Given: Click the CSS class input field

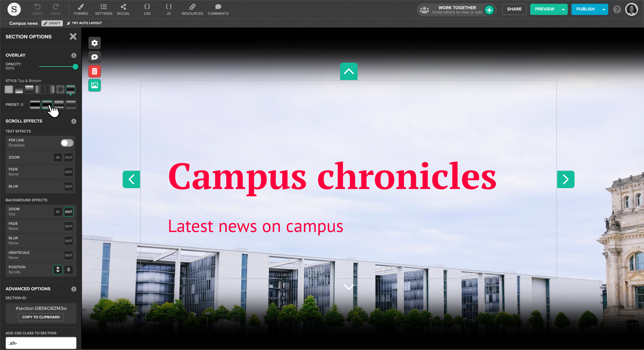Looking at the screenshot, I should (41, 343).
